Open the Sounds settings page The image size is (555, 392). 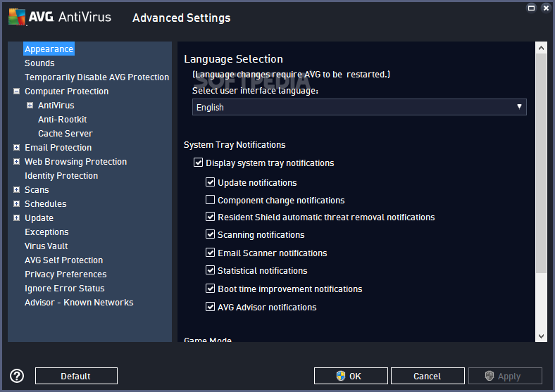[39, 63]
